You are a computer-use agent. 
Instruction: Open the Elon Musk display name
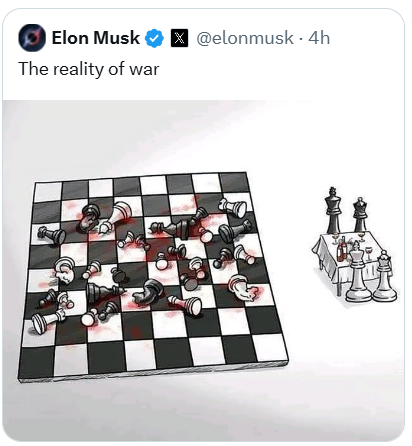(x=96, y=38)
